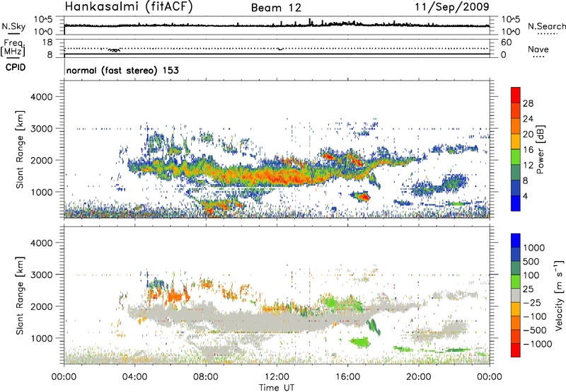Image resolution: width=566 pixels, height=392 pixels.
Task: Click the N.Sky legend label
Action: coord(13,26)
